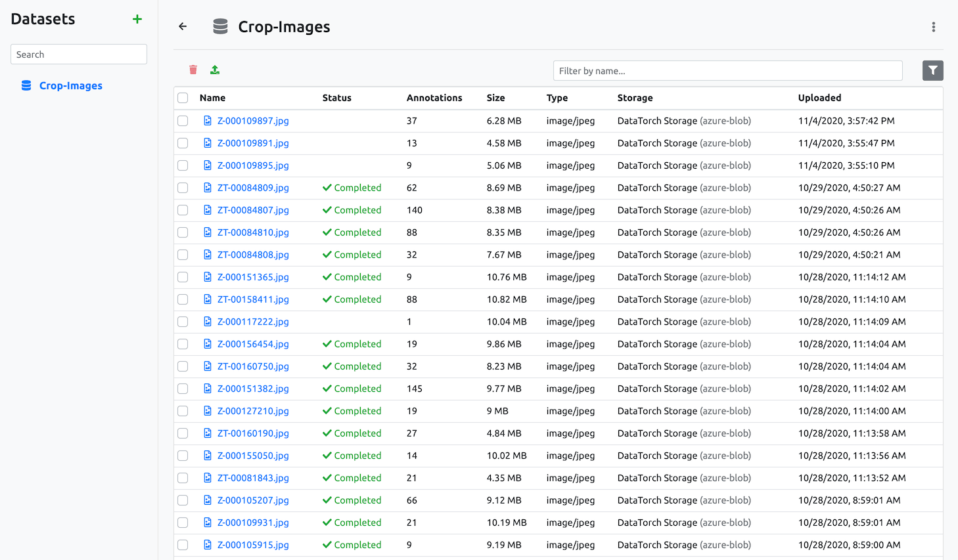Click the database icon beside the Crop-Images title
Screen dimensions: 958x560
tap(220, 26)
